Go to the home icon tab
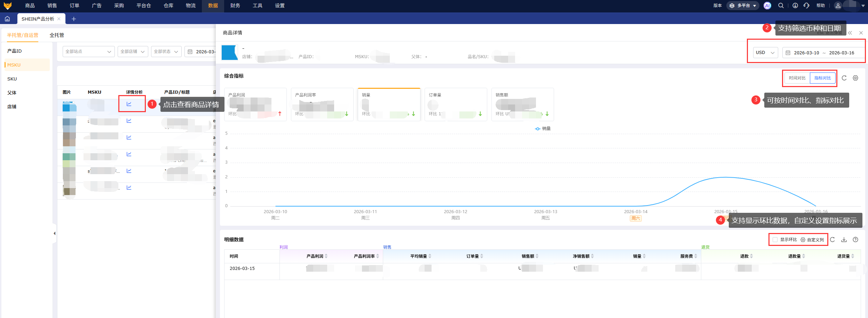This screenshot has width=868, height=318. point(7,19)
